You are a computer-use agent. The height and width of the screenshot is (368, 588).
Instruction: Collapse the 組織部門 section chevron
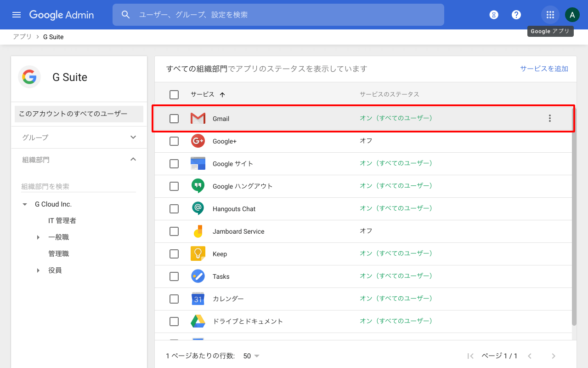tap(133, 159)
